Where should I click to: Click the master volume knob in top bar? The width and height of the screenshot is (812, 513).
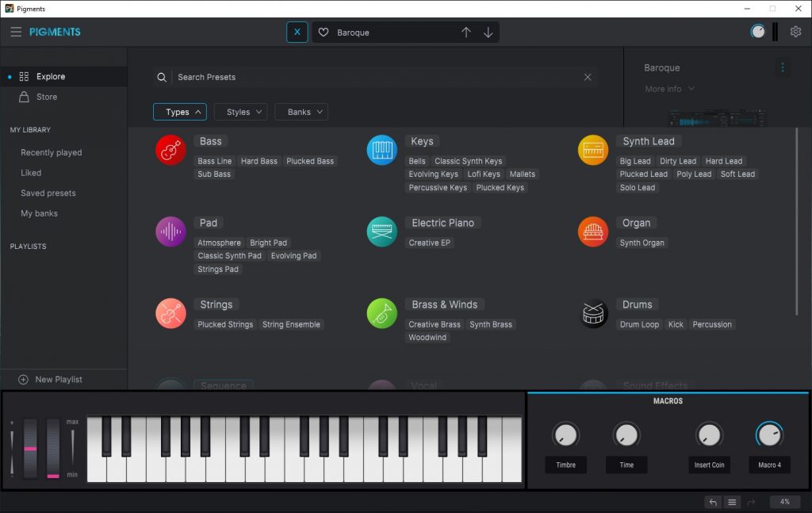pyautogui.click(x=757, y=32)
